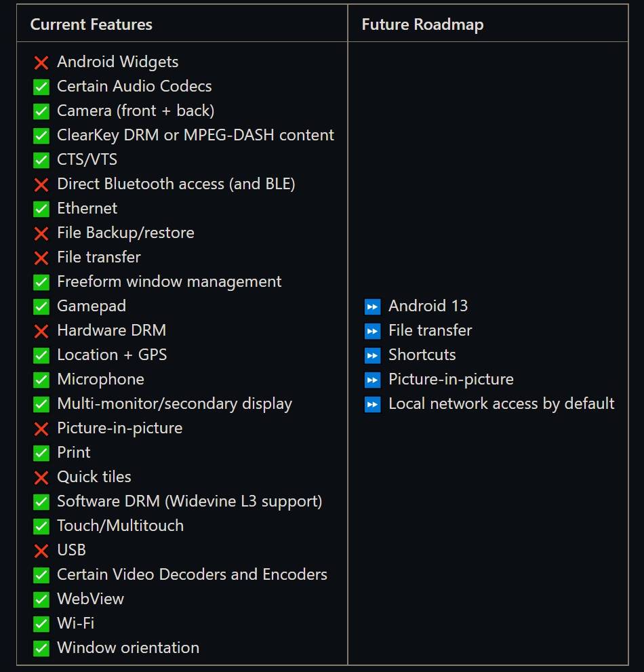Click the Picture-in-picture roadmap item text
The image size is (644, 672).
pyautogui.click(x=451, y=379)
